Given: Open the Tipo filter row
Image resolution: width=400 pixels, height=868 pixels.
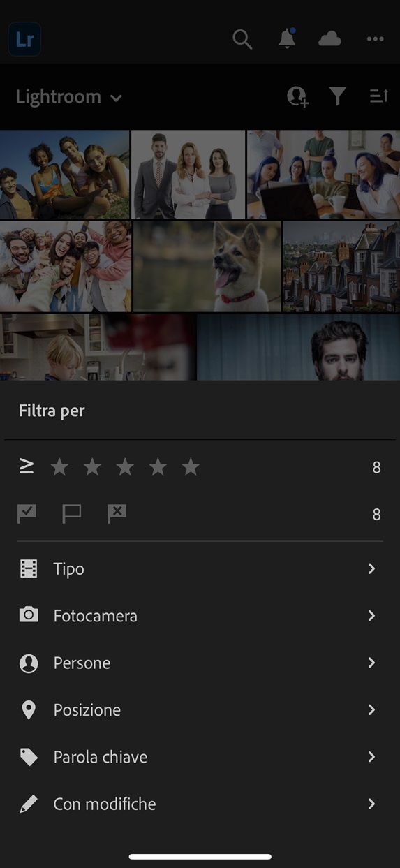Looking at the screenshot, I should [x=200, y=569].
